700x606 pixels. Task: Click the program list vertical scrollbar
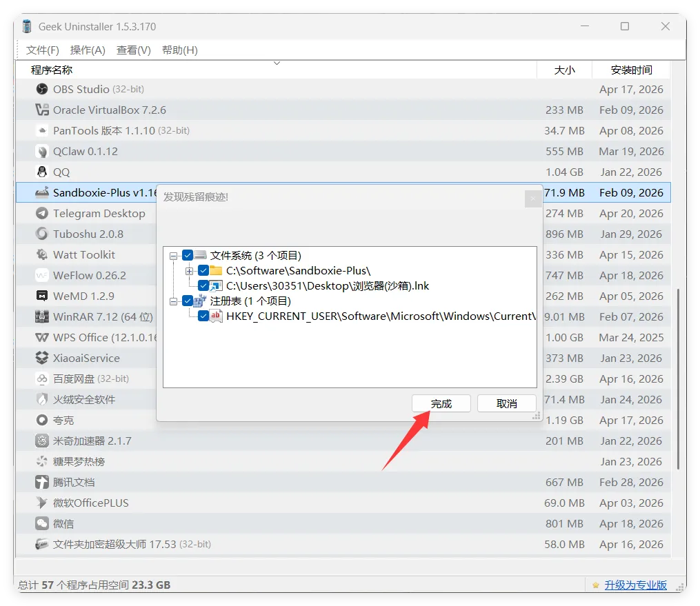678,379
